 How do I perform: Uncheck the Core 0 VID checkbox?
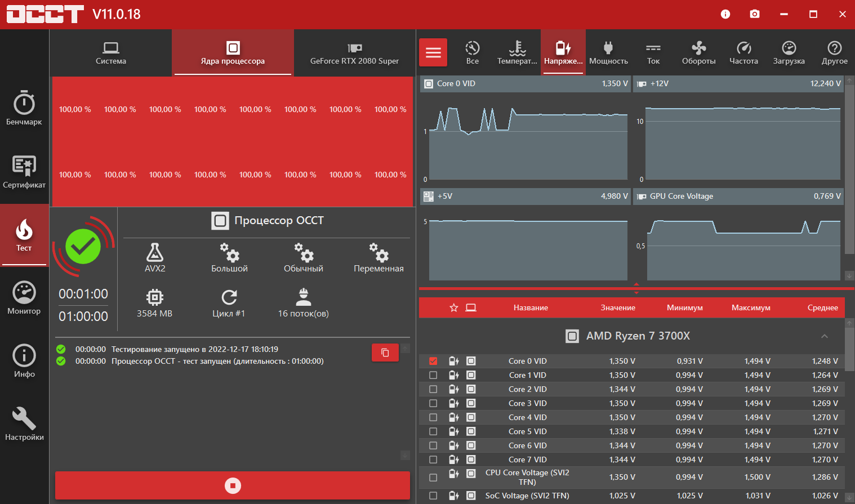[x=433, y=361]
